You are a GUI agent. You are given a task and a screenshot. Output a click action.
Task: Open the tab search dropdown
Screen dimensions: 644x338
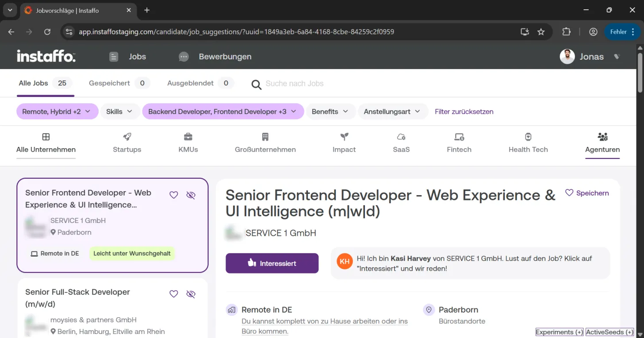[x=10, y=10]
